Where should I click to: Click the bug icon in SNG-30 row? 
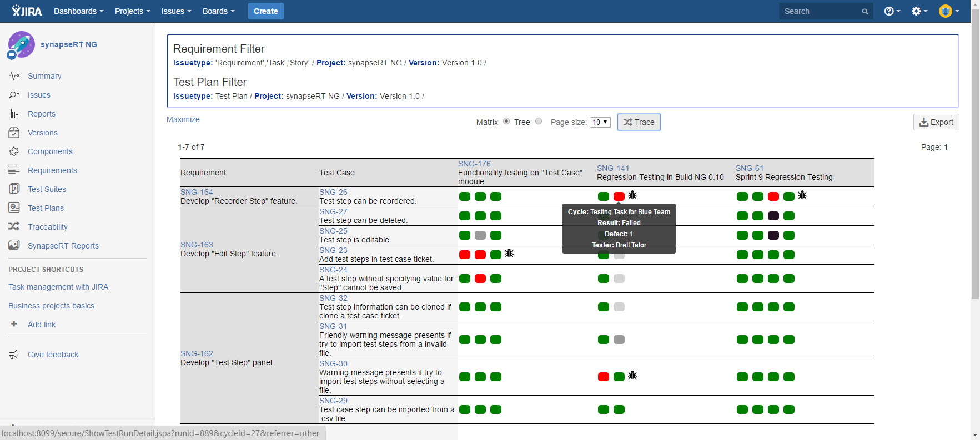click(x=632, y=376)
